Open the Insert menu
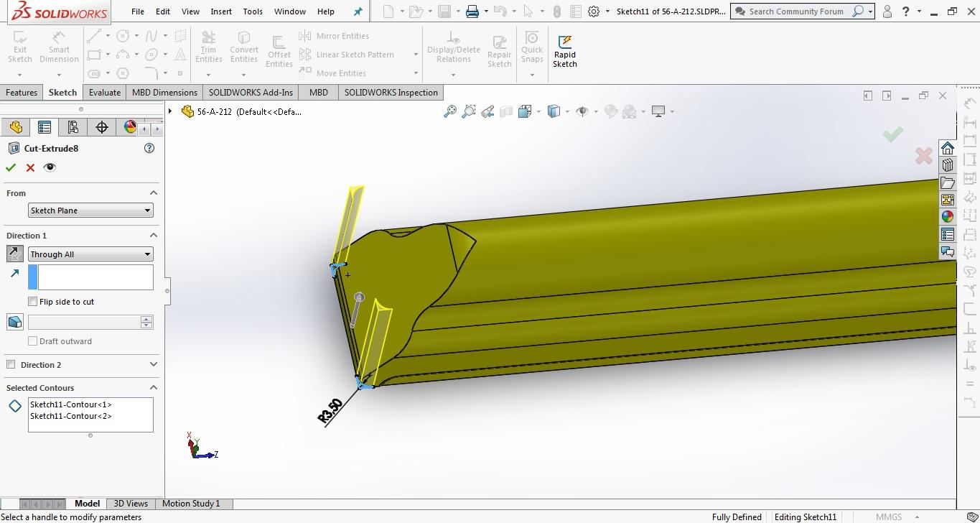This screenshot has height=523, width=980. [221, 11]
